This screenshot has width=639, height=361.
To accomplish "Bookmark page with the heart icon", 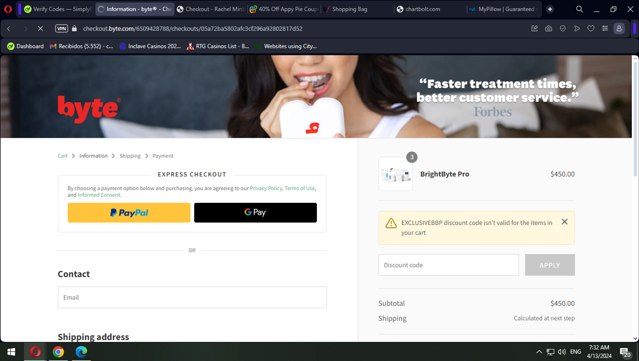I will 591,29.
